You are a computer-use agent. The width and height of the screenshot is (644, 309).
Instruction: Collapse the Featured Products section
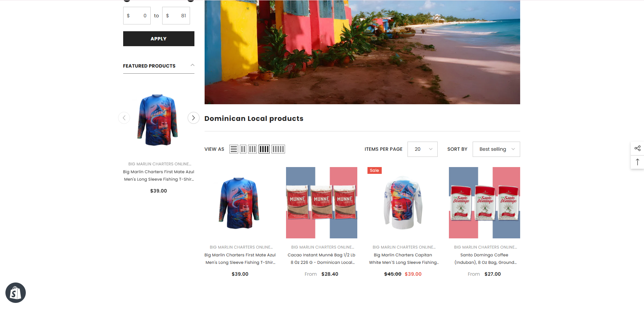pyautogui.click(x=192, y=65)
